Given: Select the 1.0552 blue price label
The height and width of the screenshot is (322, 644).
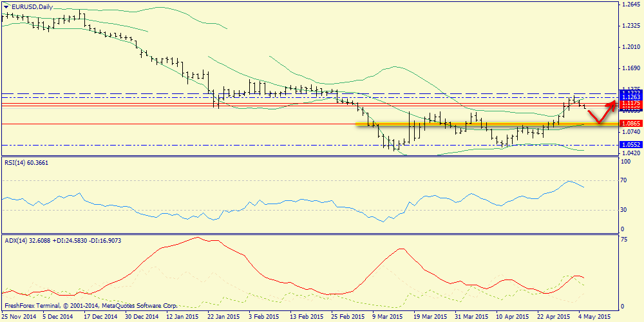Looking at the screenshot, I should coord(630,145).
